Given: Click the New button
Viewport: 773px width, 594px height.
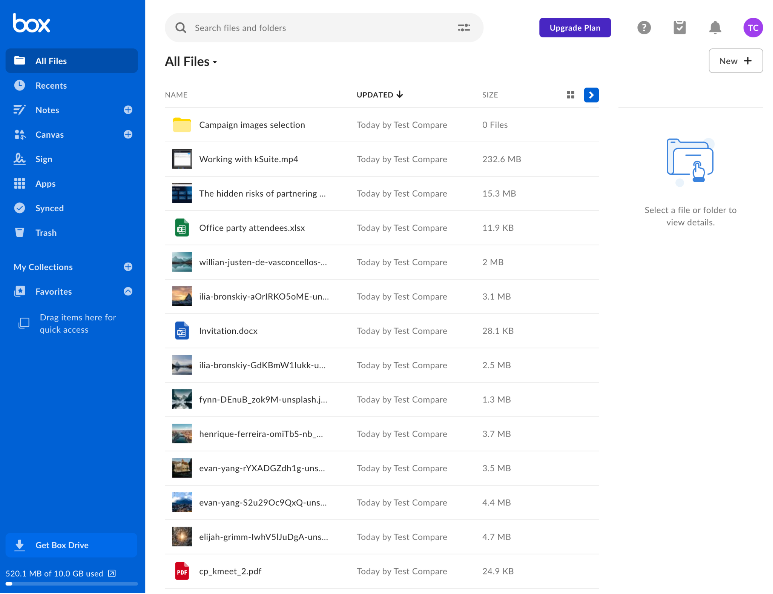Looking at the screenshot, I should point(736,61).
